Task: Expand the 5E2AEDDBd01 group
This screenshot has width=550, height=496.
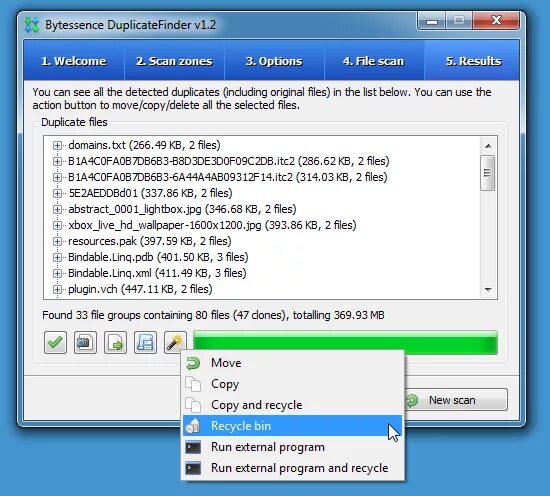Action: pos(57,193)
